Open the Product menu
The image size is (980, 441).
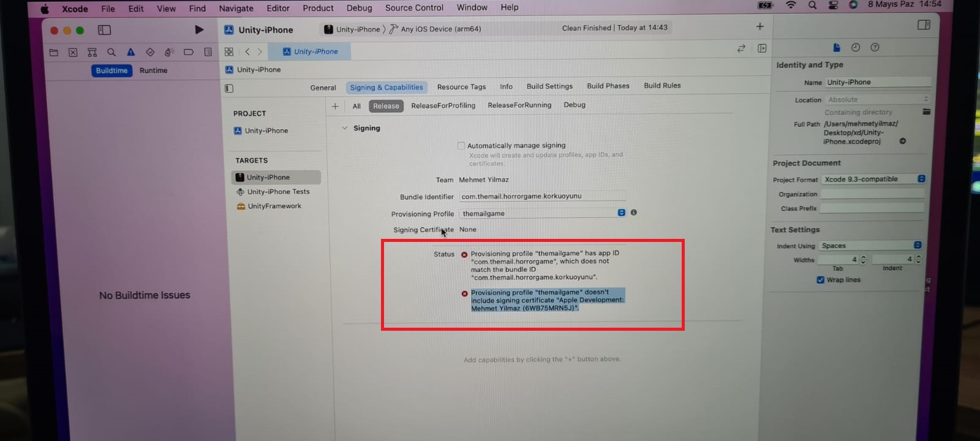(x=318, y=8)
